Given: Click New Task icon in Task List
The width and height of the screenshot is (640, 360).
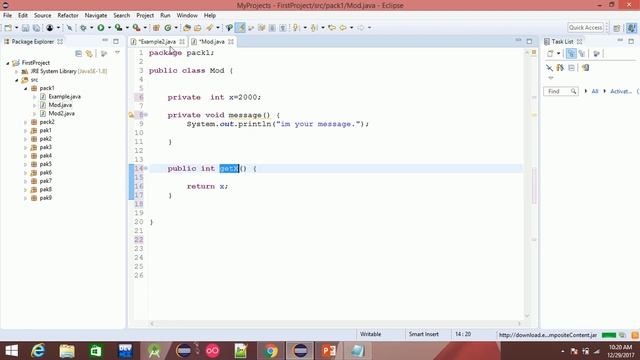Looking at the screenshot, I should (x=550, y=53).
